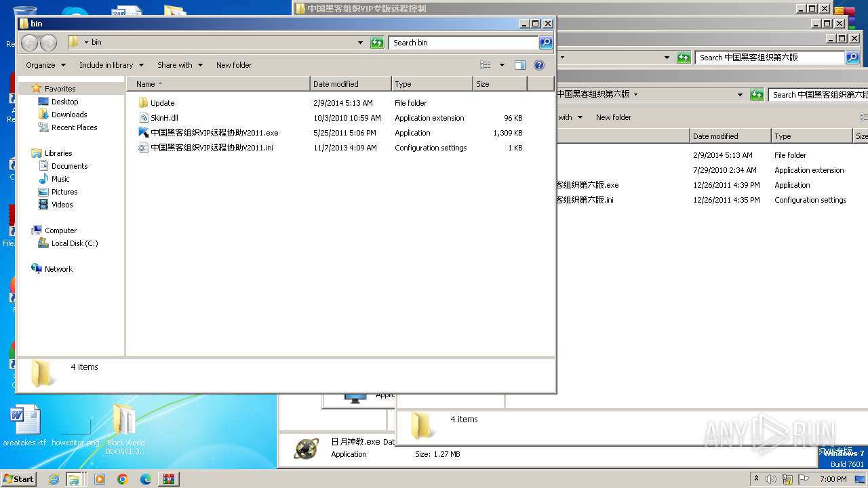The height and width of the screenshot is (488, 868).
Task: Sort by the Type column in bin window
Action: 432,84
